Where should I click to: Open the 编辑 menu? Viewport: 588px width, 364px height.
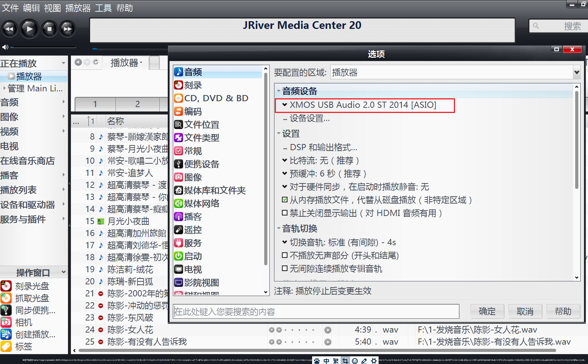31,8
